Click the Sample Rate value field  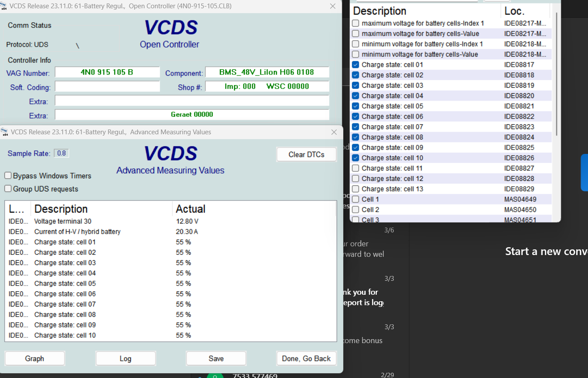(61, 153)
